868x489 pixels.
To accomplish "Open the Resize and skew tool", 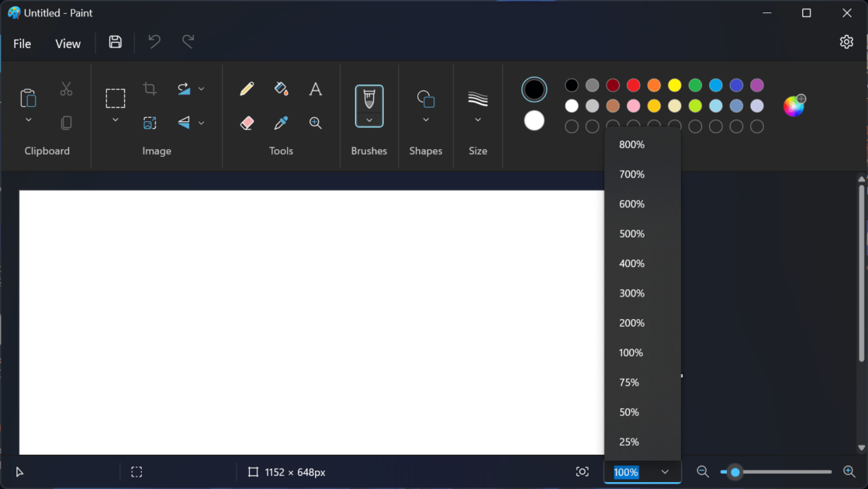I will point(150,122).
